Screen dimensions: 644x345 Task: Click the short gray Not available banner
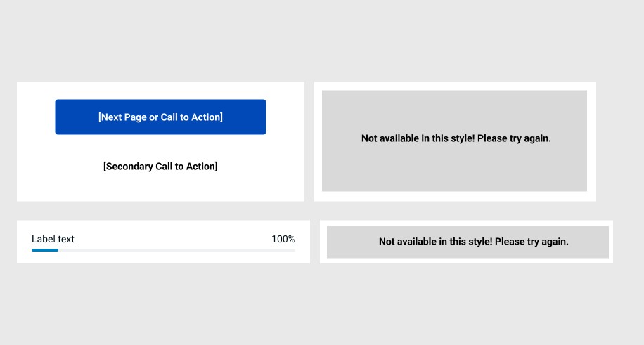point(468,242)
